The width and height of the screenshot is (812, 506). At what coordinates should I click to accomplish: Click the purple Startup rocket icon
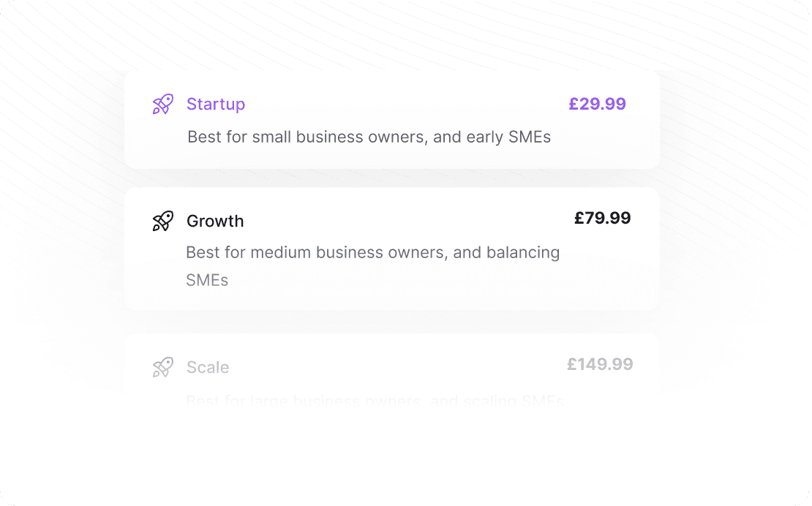pos(162,104)
